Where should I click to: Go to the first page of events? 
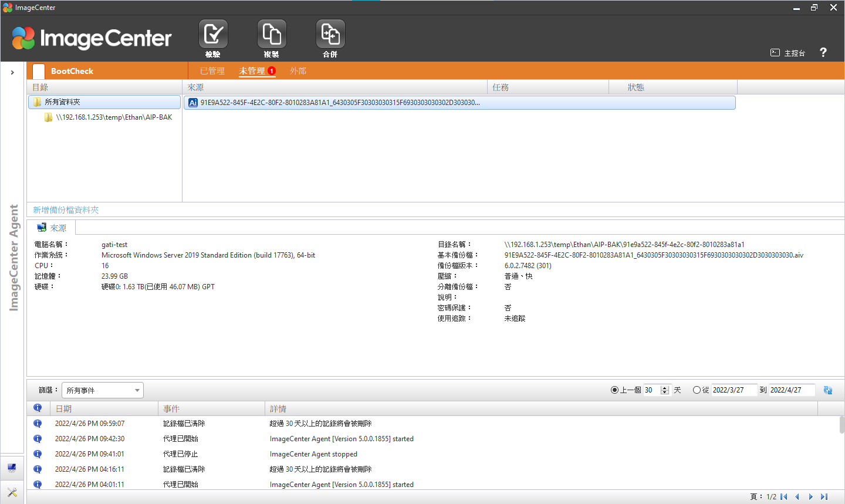click(784, 497)
